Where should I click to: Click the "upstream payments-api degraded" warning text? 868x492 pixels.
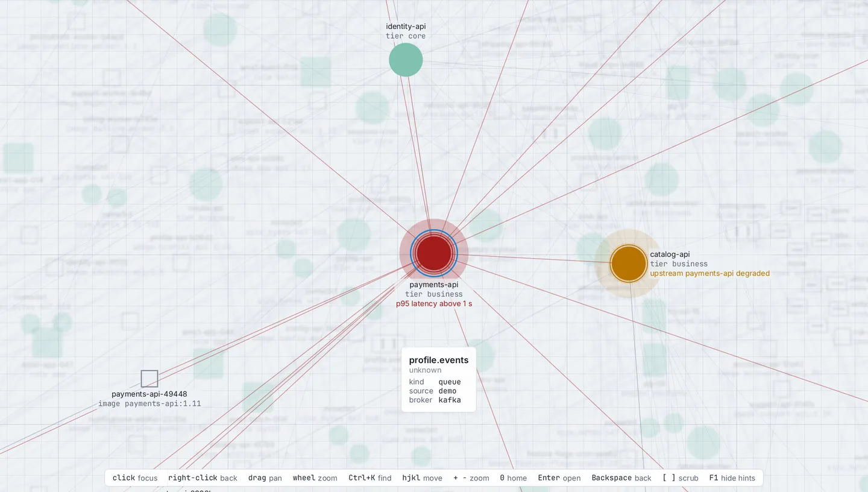709,274
